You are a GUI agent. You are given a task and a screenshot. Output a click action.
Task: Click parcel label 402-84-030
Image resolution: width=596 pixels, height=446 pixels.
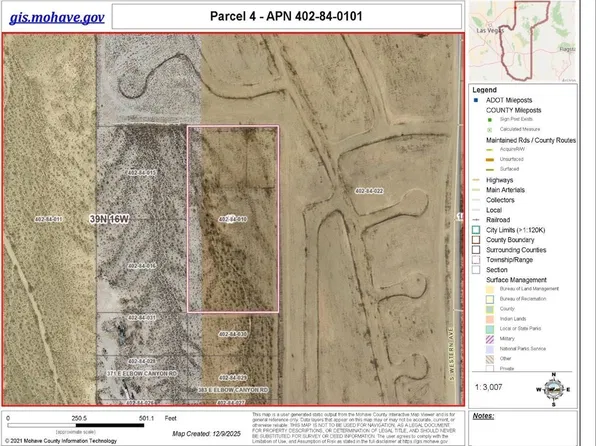click(x=233, y=334)
